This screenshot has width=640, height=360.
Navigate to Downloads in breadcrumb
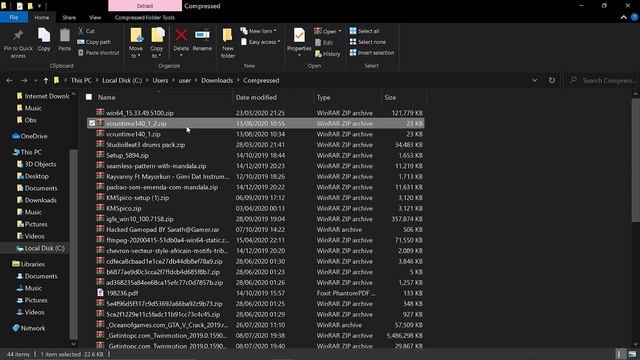coord(217,80)
